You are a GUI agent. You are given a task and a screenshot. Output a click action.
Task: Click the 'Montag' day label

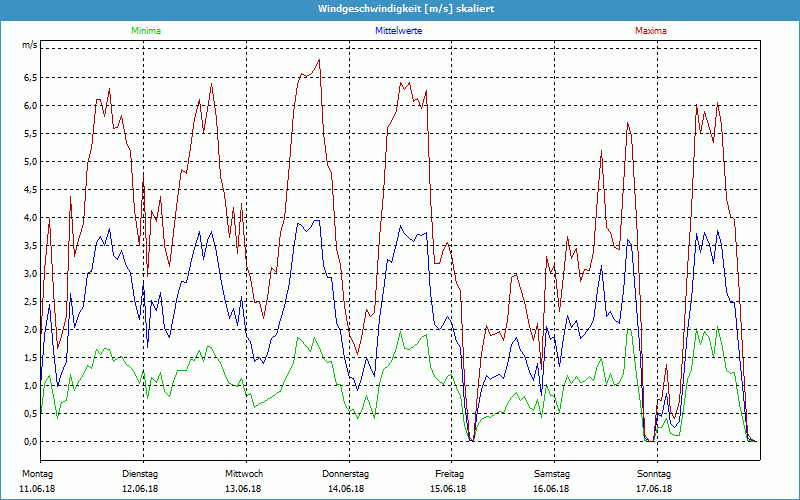coord(37,474)
